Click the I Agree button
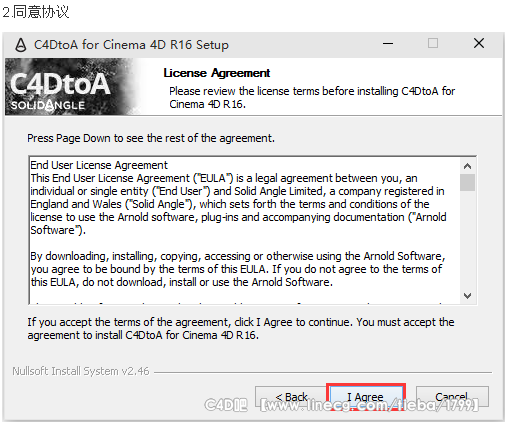The image size is (505, 422). pos(365,397)
